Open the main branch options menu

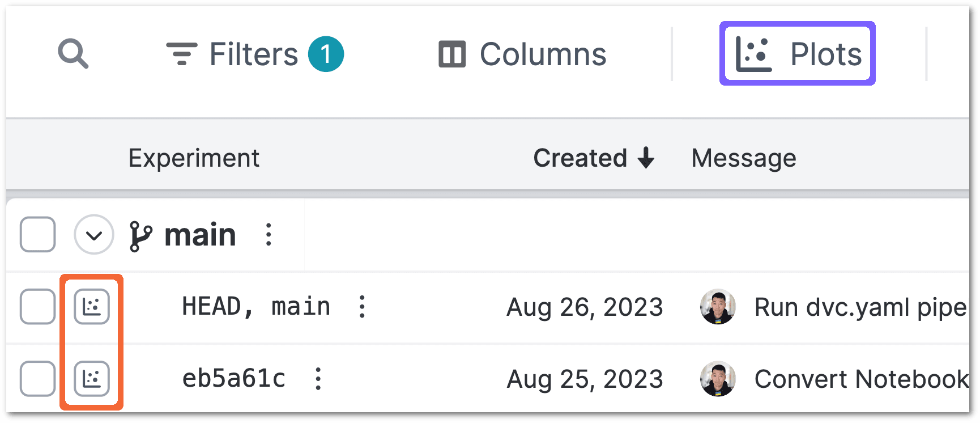point(269,234)
